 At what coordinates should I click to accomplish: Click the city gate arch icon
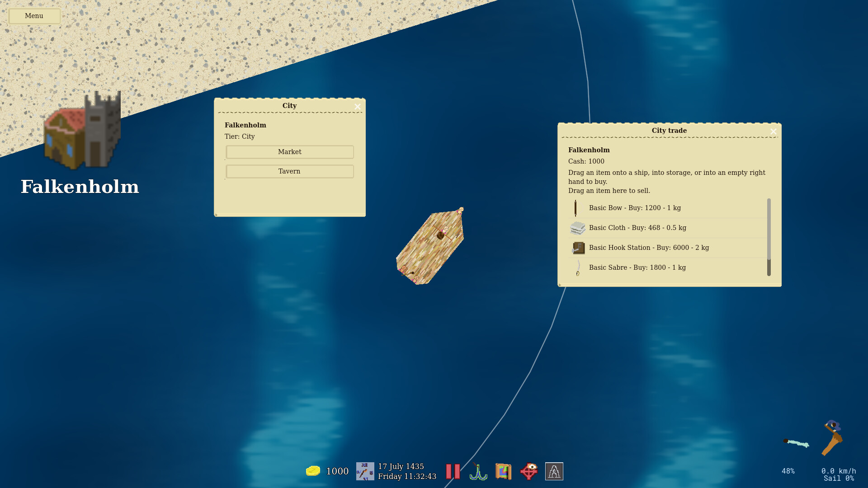click(x=554, y=471)
